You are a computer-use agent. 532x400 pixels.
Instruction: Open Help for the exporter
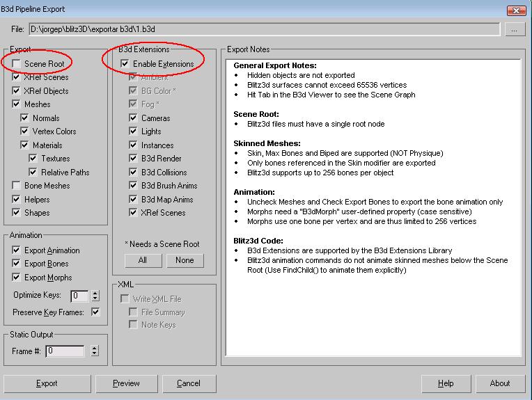pyautogui.click(x=446, y=383)
